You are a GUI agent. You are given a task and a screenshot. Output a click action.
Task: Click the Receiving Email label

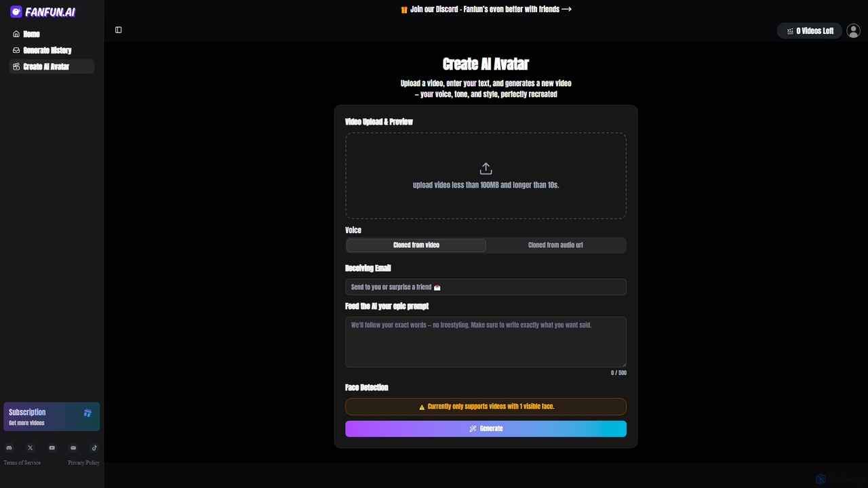coord(368,268)
